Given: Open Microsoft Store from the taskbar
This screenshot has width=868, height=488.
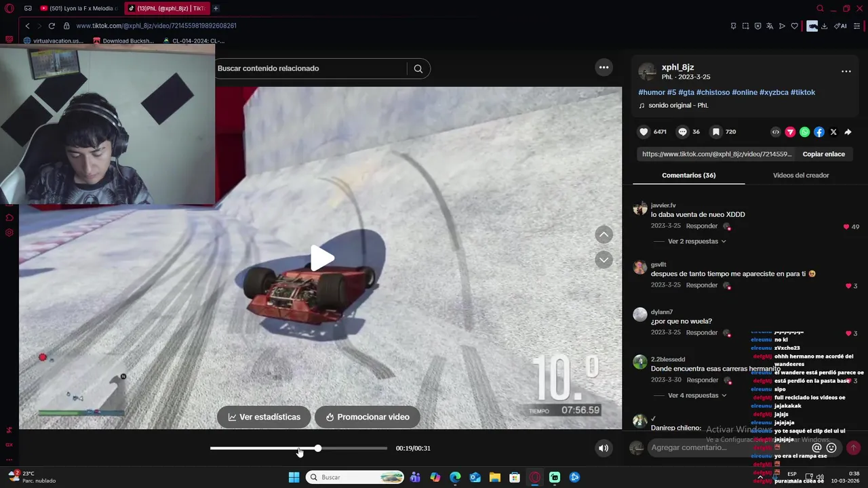Looking at the screenshot, I should [x=515, y=477].
